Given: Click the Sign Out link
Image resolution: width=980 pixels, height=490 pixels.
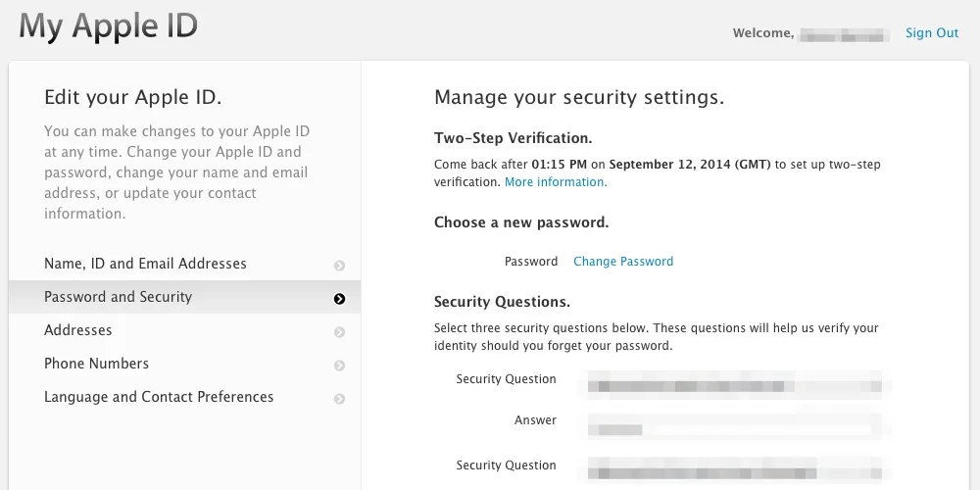Looking at the screenshot, I should [932, 33].
